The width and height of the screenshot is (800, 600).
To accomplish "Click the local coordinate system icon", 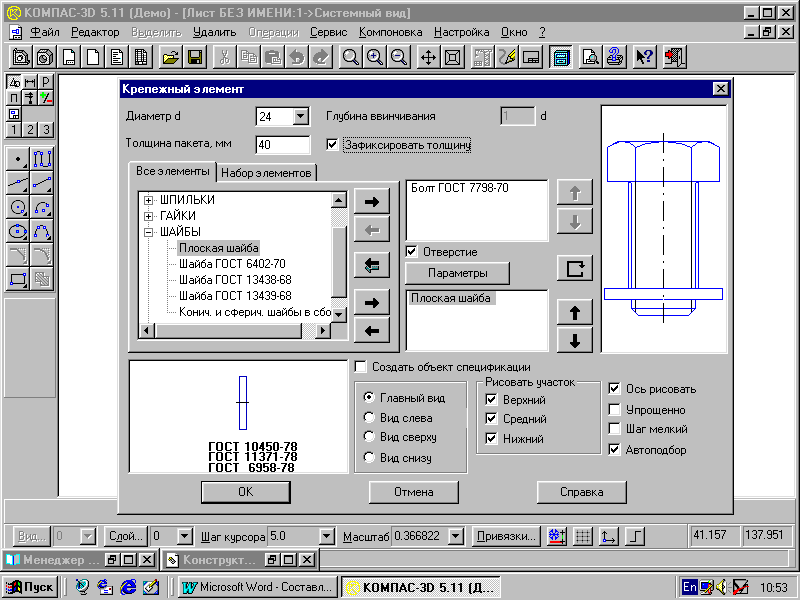I will pos(609,536).
